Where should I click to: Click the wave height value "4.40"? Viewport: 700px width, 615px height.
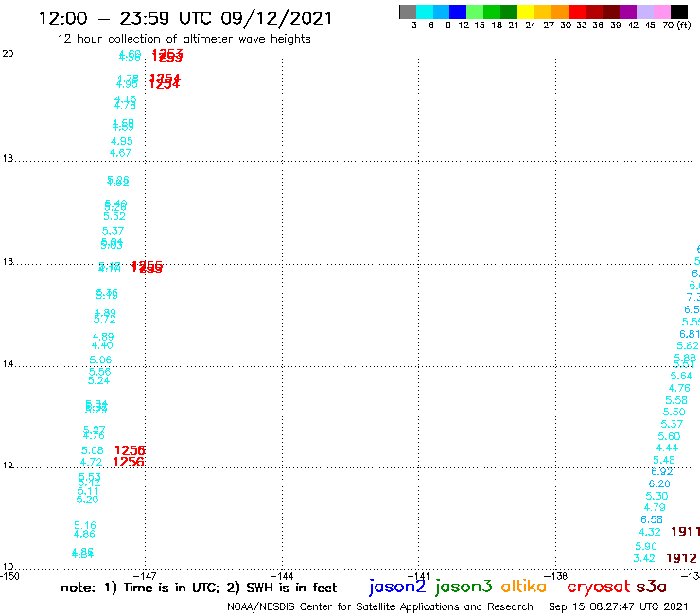click(102, 345)
